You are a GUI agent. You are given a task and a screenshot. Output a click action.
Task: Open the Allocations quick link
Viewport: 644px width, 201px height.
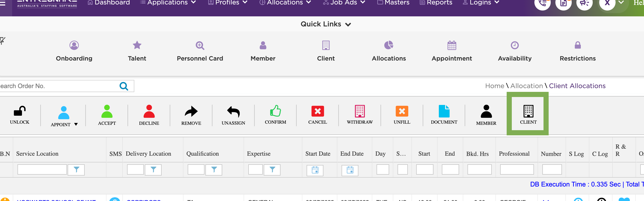[389, 51]
